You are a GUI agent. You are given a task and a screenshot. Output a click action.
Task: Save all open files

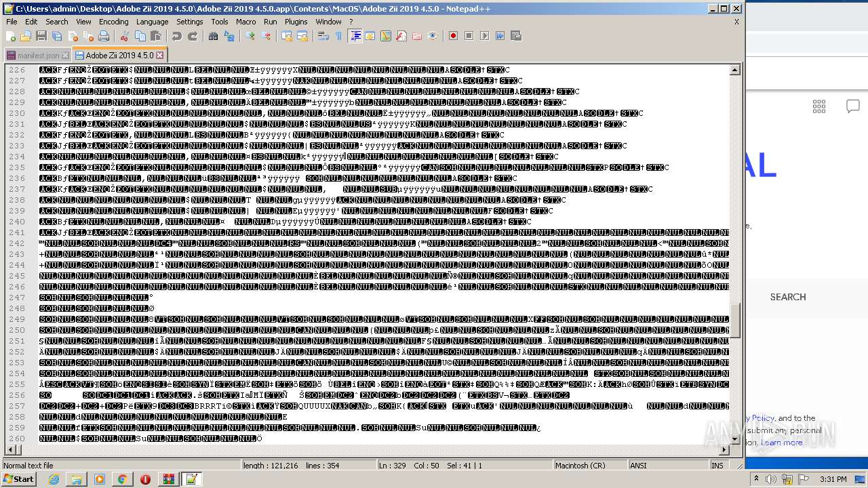(x=57, y=36)
